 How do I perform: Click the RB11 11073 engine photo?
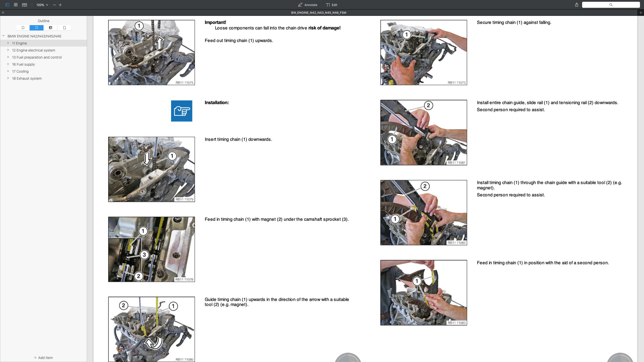pyautogui.click(x=424, y=53)
